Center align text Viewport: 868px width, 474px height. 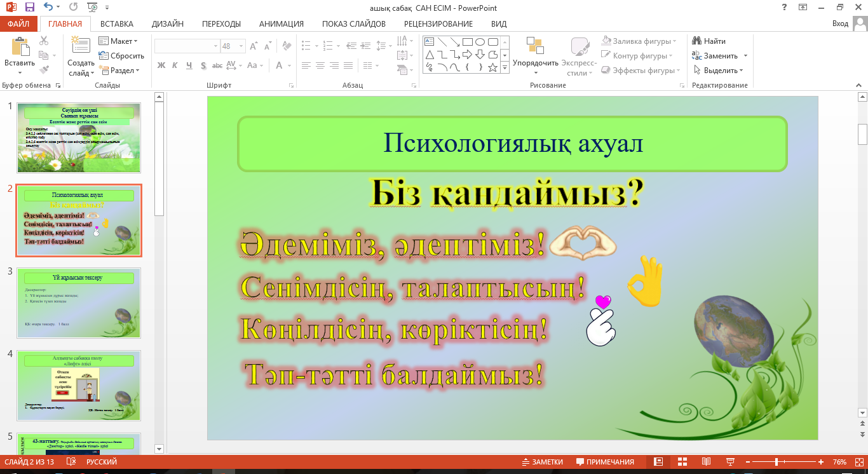pyautogui.click(x=320, y=65)
